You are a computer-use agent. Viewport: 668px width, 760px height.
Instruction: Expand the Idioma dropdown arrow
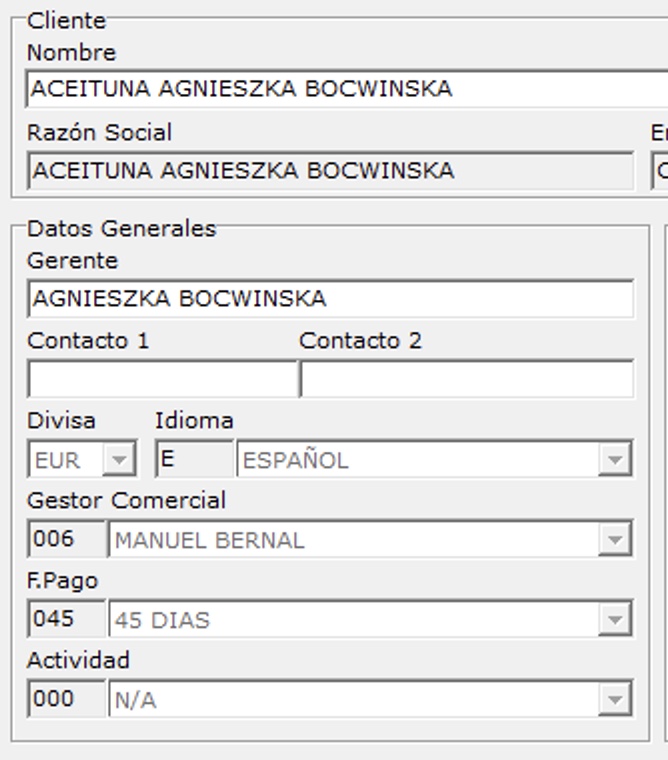pyautogui.click(x=612, y=460)
